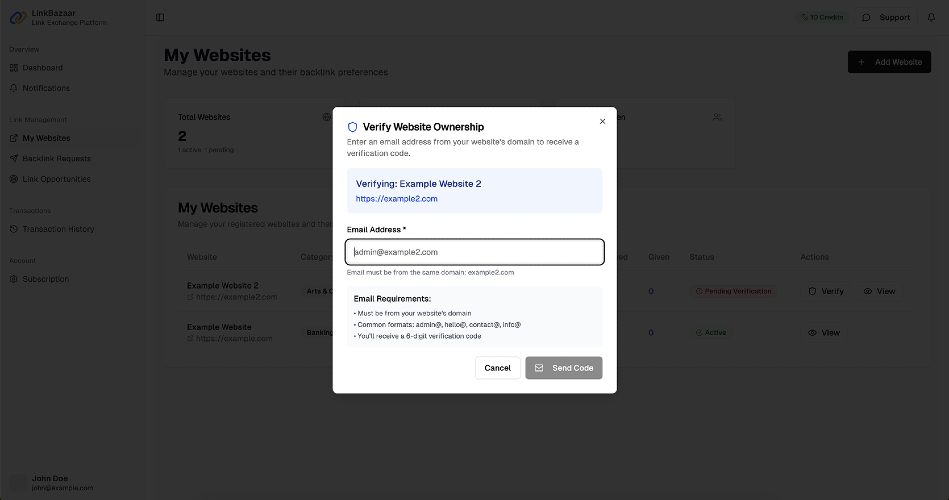Click Cancel in the dialog

(497, 368)
